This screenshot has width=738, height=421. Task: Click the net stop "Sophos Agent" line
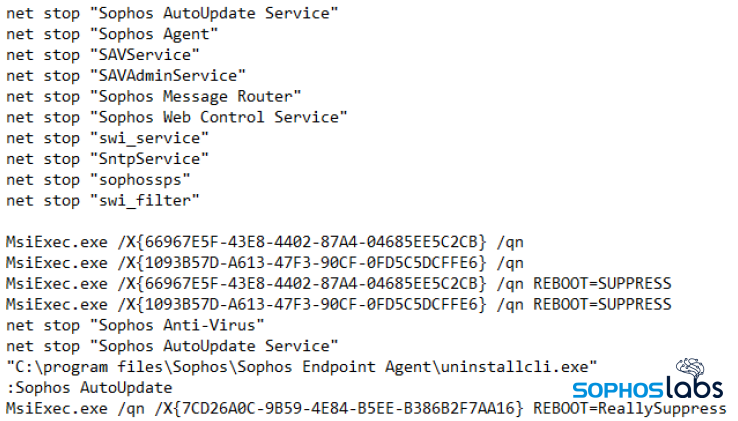(x=112, y=33)
